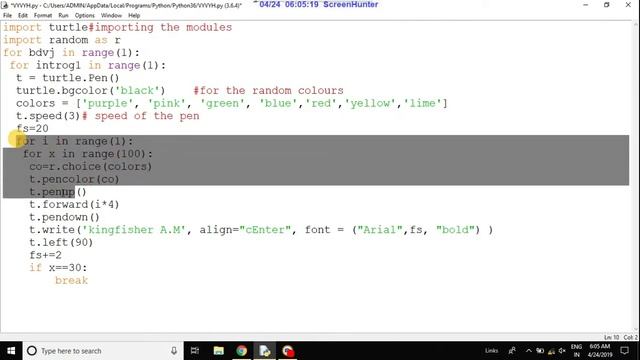Click the taskbar search box
The width and height of the screenshot is (640, 360).
[x=103, y=351]
